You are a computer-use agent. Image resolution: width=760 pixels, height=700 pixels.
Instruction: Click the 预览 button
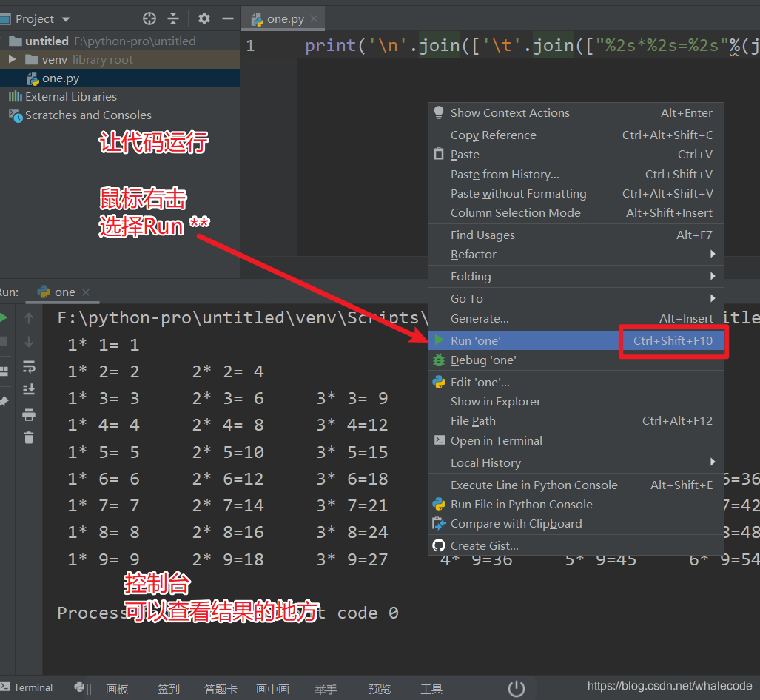point(379,690)
